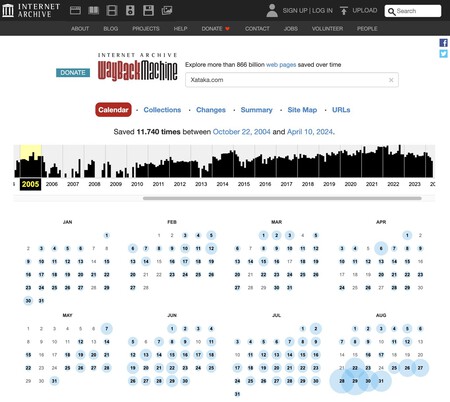Open the January 30 capture
Viewport: 450px width, 402px height.
coord(28,301)
